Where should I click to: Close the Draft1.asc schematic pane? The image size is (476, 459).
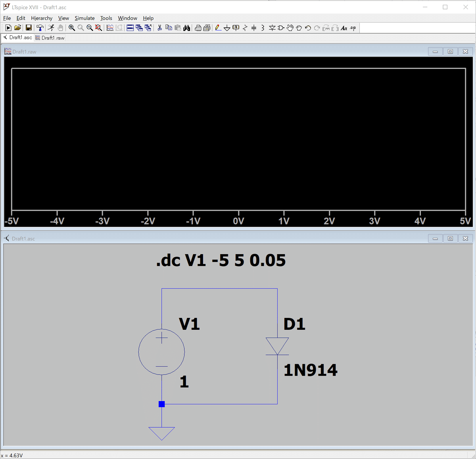465,238
